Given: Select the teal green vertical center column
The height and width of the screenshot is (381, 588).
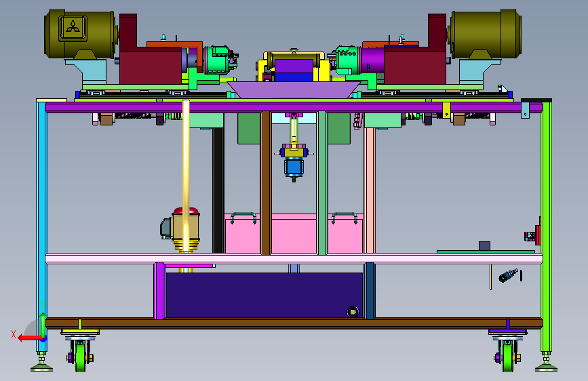Looking at the screenshot, I should tap(322, 183).
